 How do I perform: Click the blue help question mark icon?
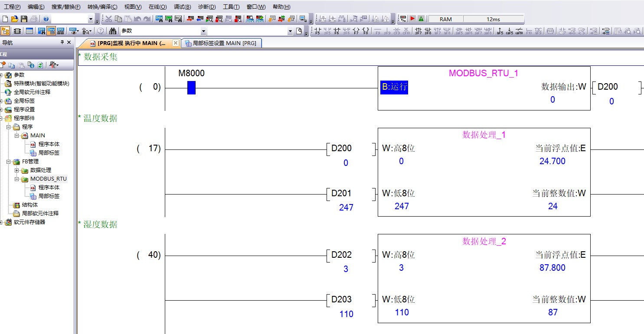click(x=46, y=19)
